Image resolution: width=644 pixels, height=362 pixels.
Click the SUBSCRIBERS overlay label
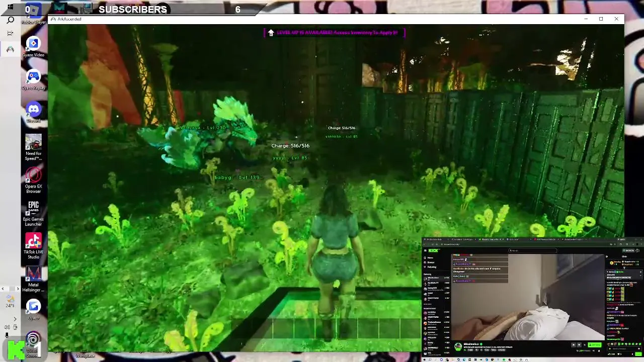[x=133, y=10]
